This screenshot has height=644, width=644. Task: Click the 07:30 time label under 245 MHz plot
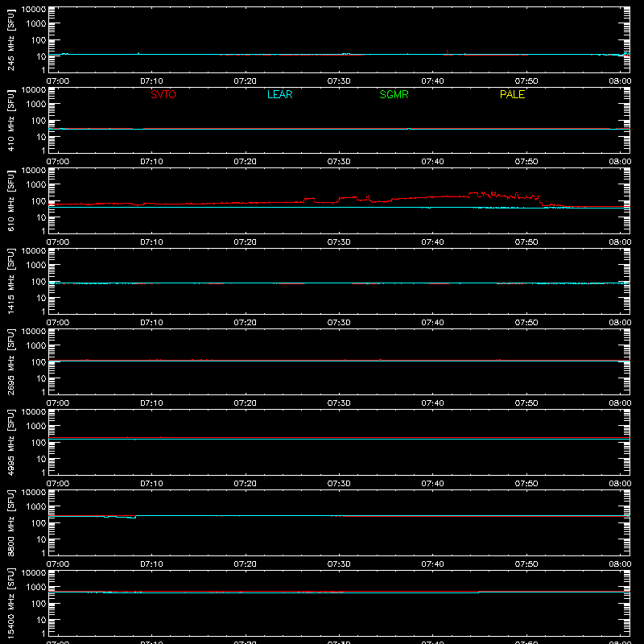pyautogui.click(x=339, y=81)
